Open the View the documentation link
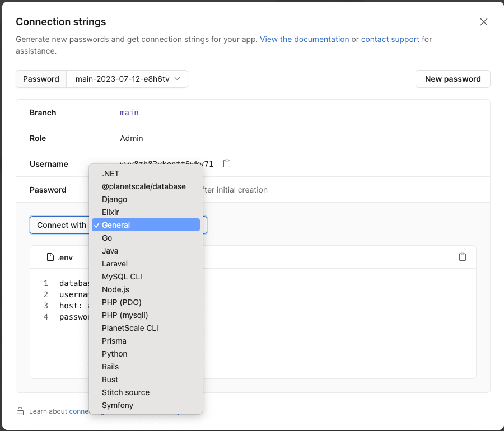The height and width of the screenshot is (431, 504). pos(304,40)
